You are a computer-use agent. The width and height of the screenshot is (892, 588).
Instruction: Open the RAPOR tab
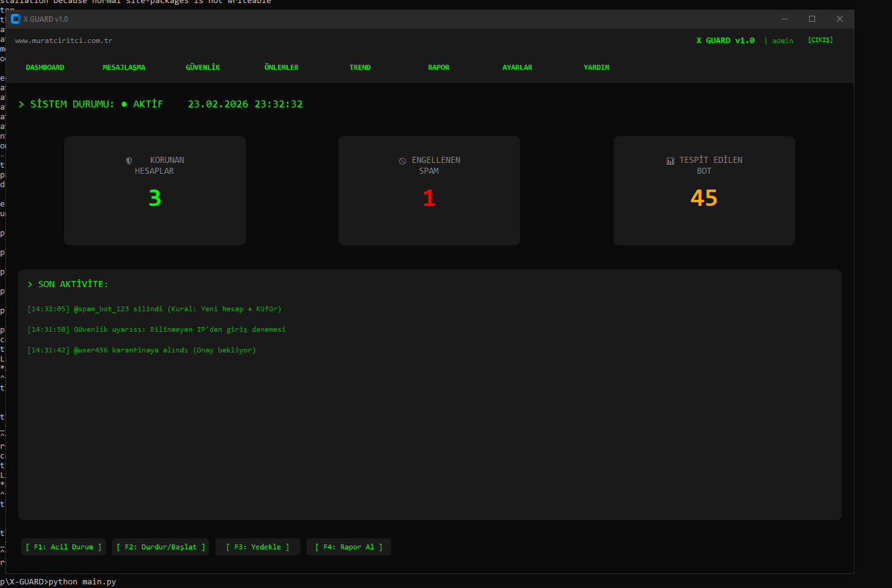(x=439, y=67)
